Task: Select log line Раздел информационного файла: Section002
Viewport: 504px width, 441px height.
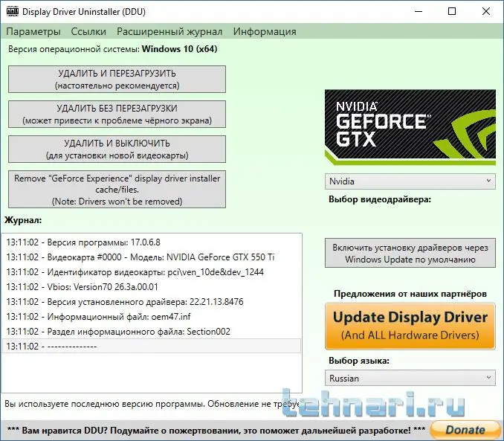Action: click(x=152, y=332)
